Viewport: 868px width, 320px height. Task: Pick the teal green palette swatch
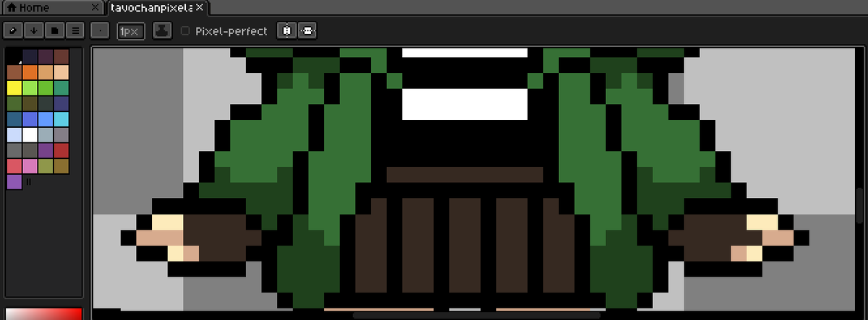click(x=61, y=88)
